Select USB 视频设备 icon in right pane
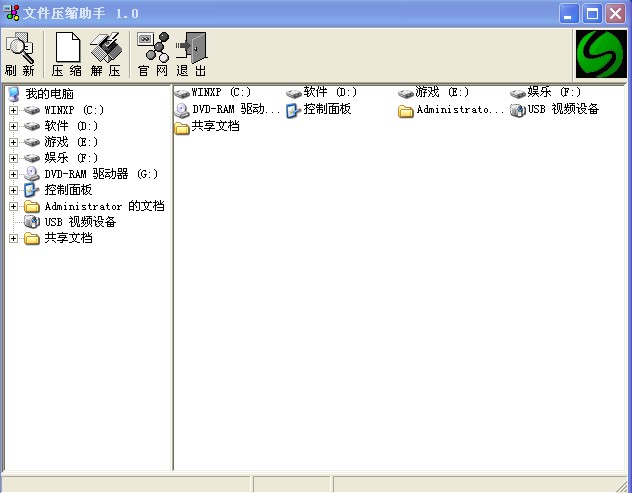632x493 pixels. [518, 110]
